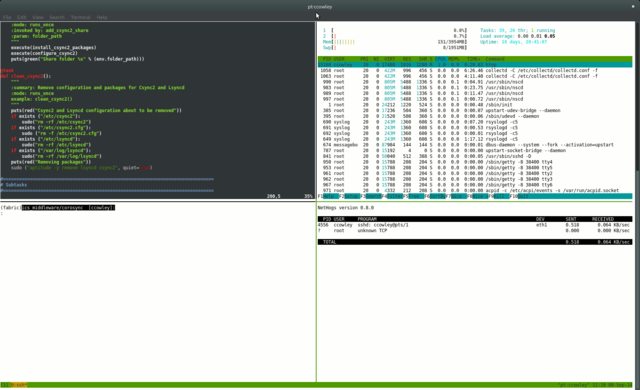The height and width of the screenshot is (390, 640).
Task: Click the execute(configure_csync2) line in editor
Action: click(44, 53)
